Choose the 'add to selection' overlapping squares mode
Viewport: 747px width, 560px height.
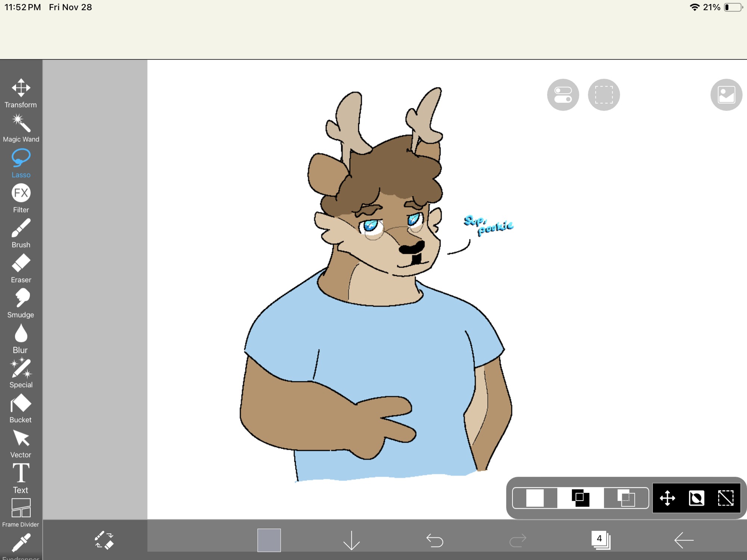pos(580,498)
